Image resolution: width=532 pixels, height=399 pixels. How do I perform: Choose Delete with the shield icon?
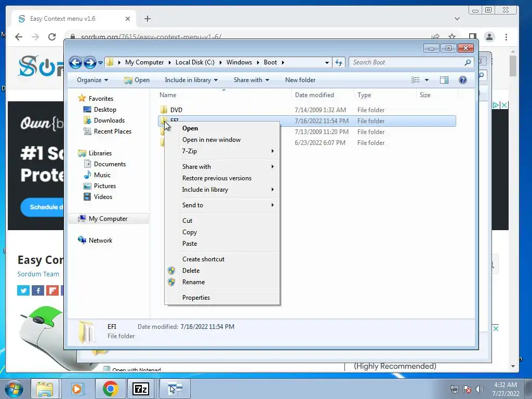coord(222,271)
